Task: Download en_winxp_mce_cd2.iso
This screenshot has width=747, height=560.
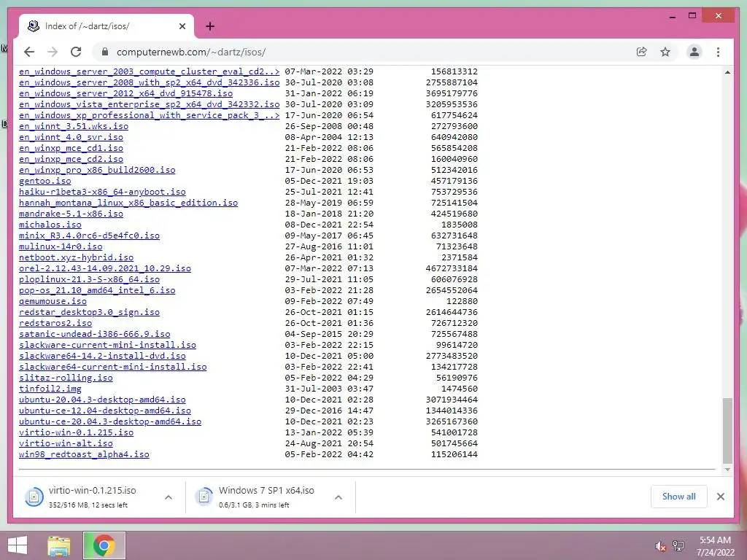Action: coord(71,159)
